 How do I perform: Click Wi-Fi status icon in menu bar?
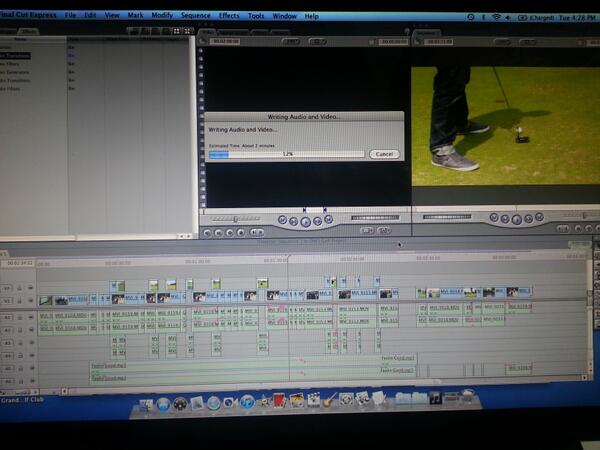click(496, 18)
